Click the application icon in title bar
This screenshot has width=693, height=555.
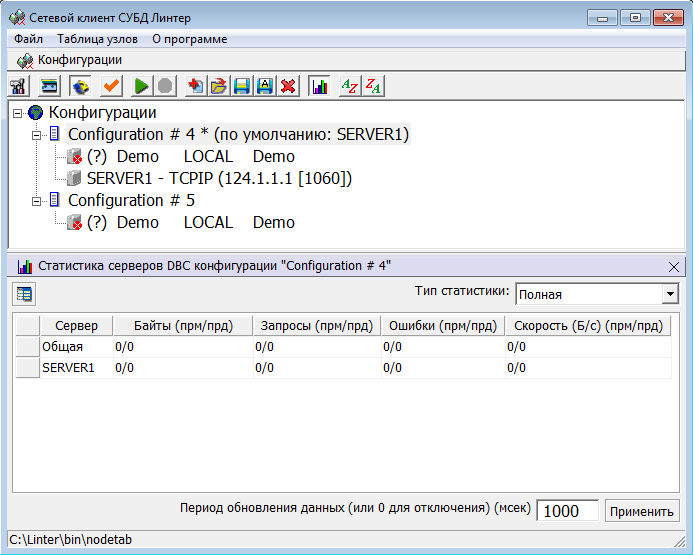click(17, 18)
